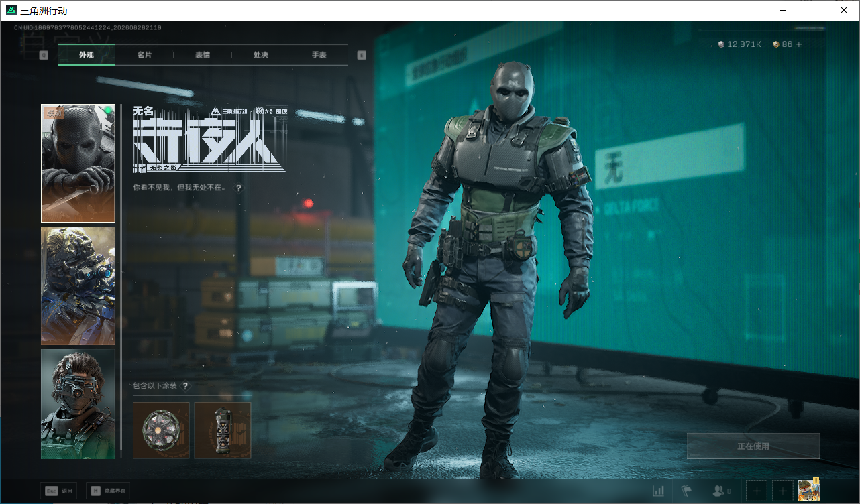This screenshot has width=860, height=504.
Task: Click the skin list scrollbar
Action: tap(121, 276)
